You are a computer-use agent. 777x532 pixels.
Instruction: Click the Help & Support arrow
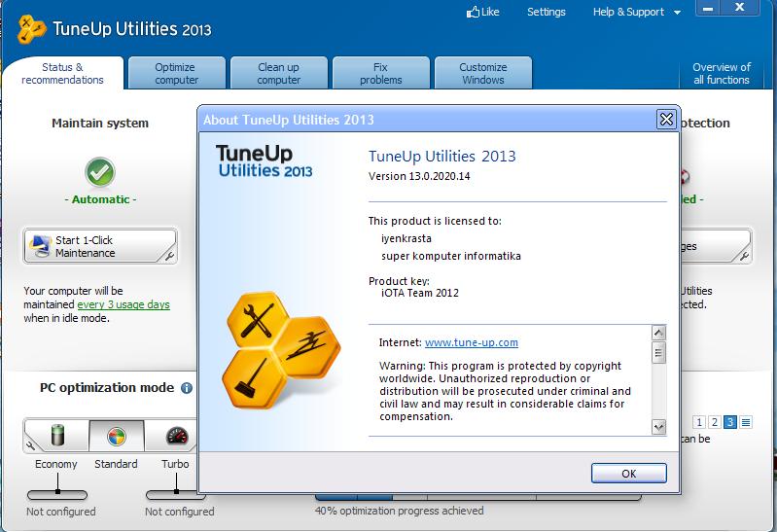click(x=677, y=13)
